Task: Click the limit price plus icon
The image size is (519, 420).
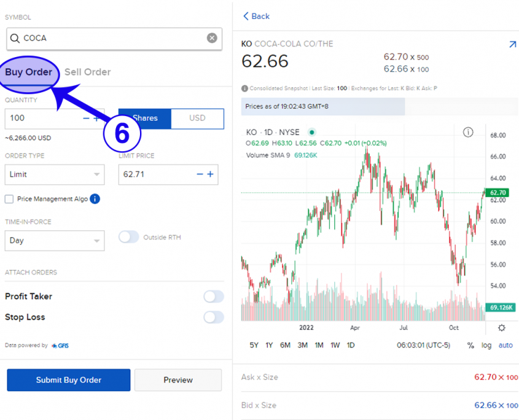Action: coord(210,174)
